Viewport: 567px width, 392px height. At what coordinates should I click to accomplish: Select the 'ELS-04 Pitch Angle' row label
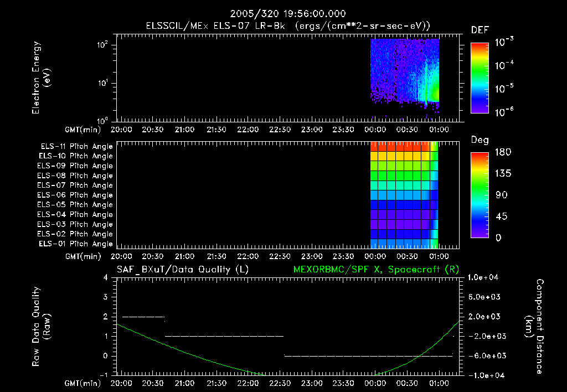[x=75, y=214]
